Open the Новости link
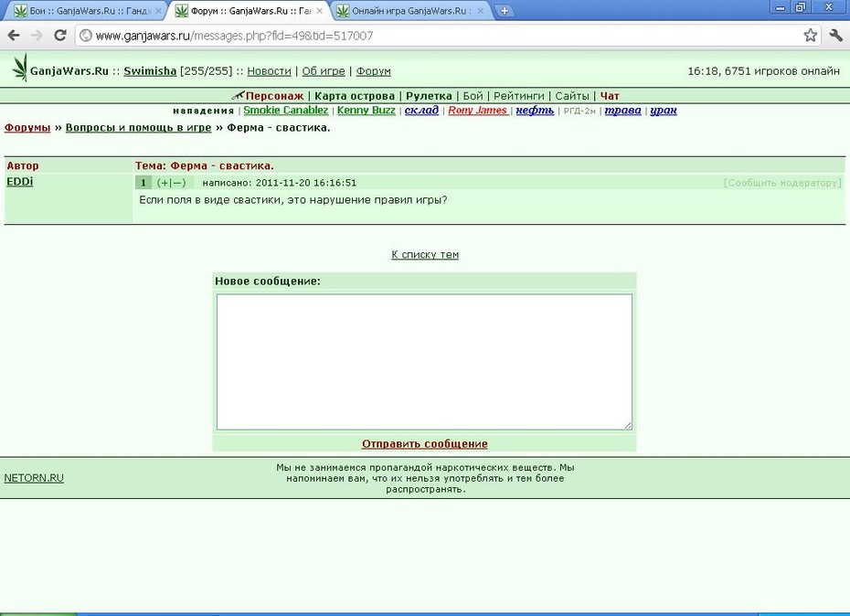This screenshot has height=616, width=850. point(269,71)
